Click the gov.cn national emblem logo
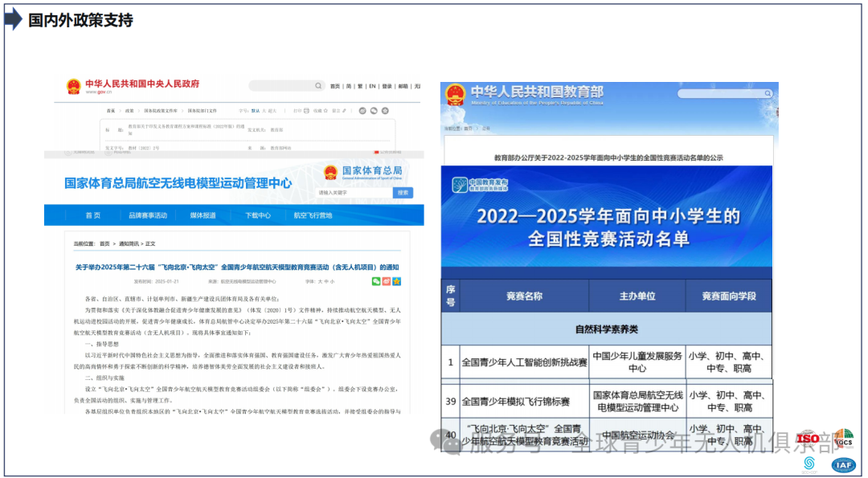Viewport: 868px width, 478px height. (73, 86)
